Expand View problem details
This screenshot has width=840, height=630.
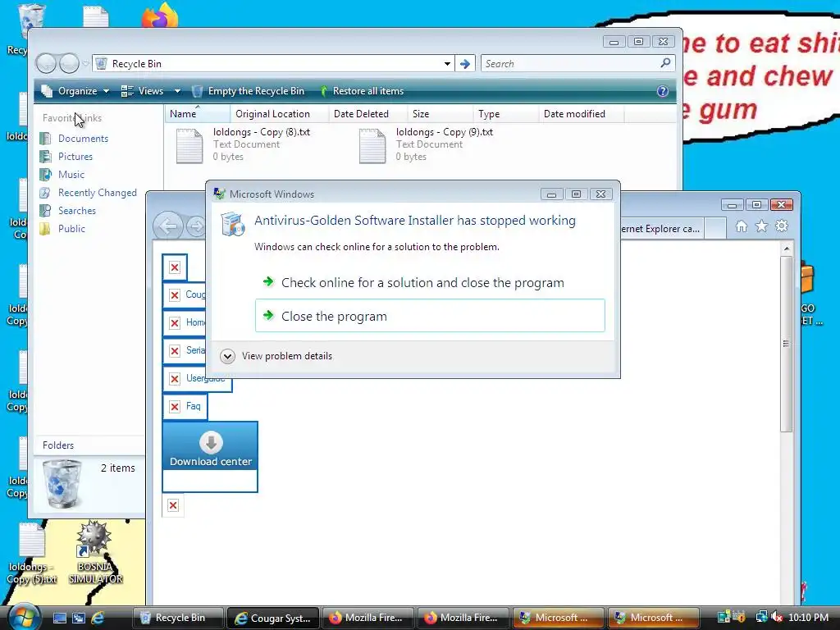(276, 356)
